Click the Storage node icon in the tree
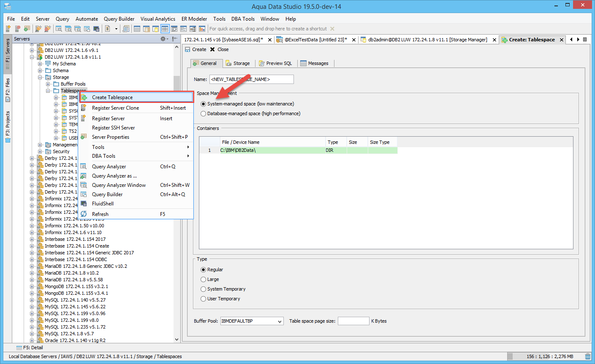 (48, 77)
